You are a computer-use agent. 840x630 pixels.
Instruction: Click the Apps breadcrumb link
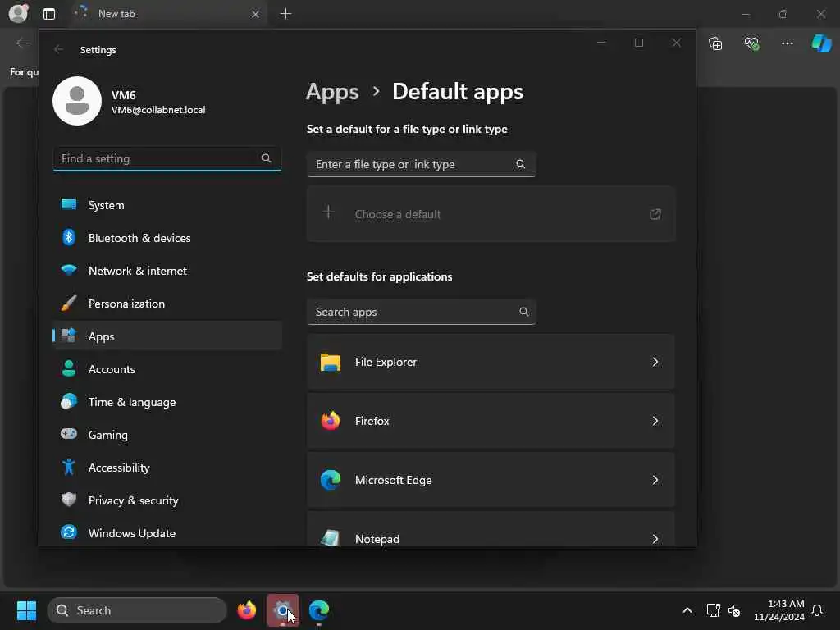(x=332, y=92)
